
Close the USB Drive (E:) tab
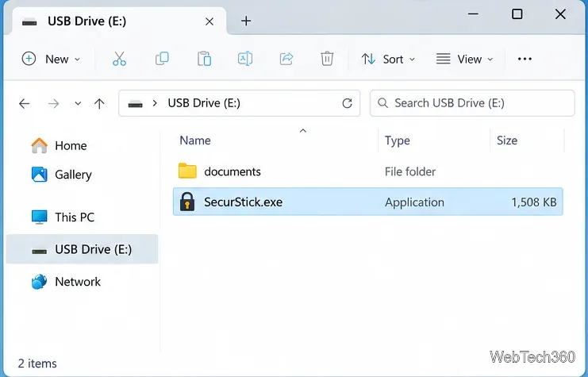(x=209, y=21)
